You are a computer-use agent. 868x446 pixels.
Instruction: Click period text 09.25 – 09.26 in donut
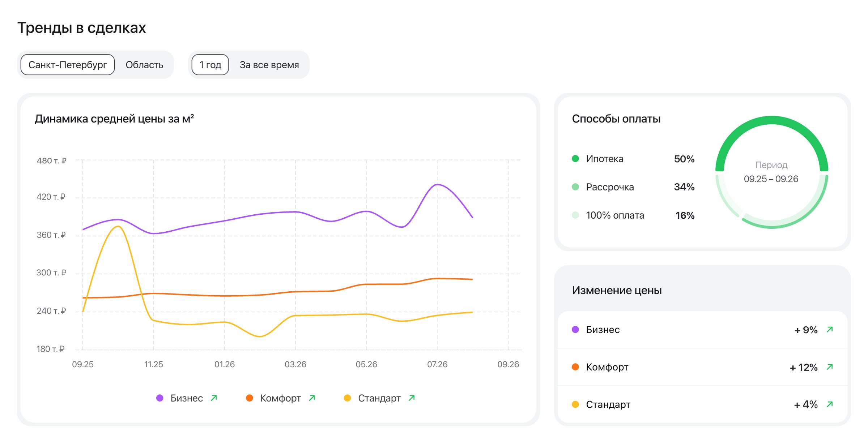click(771, 179)
